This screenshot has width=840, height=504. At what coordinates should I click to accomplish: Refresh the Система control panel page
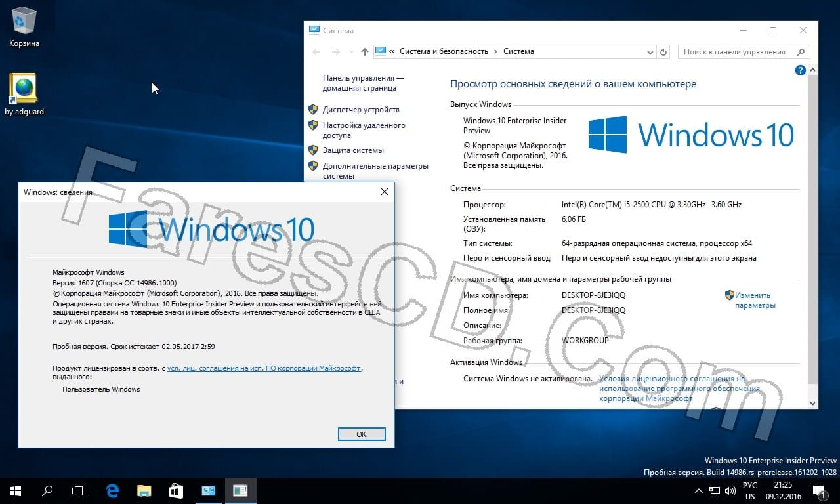pos(663,52)
